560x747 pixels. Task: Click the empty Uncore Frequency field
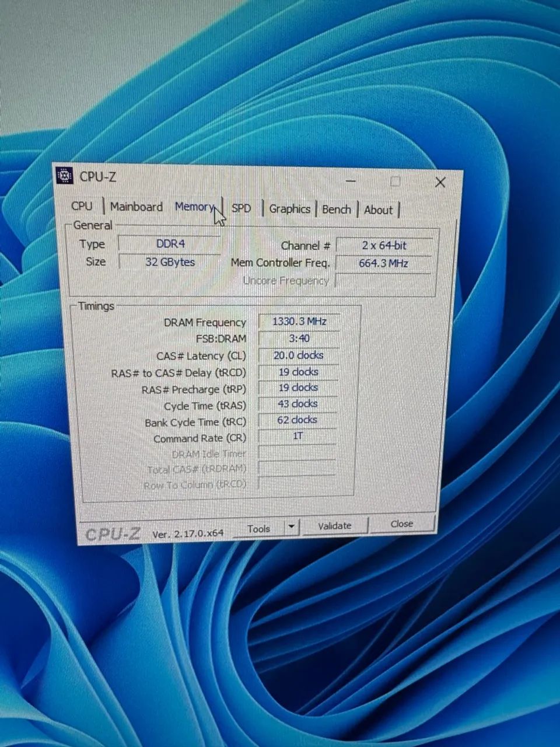pyautogui.click(x=384, y=281)
